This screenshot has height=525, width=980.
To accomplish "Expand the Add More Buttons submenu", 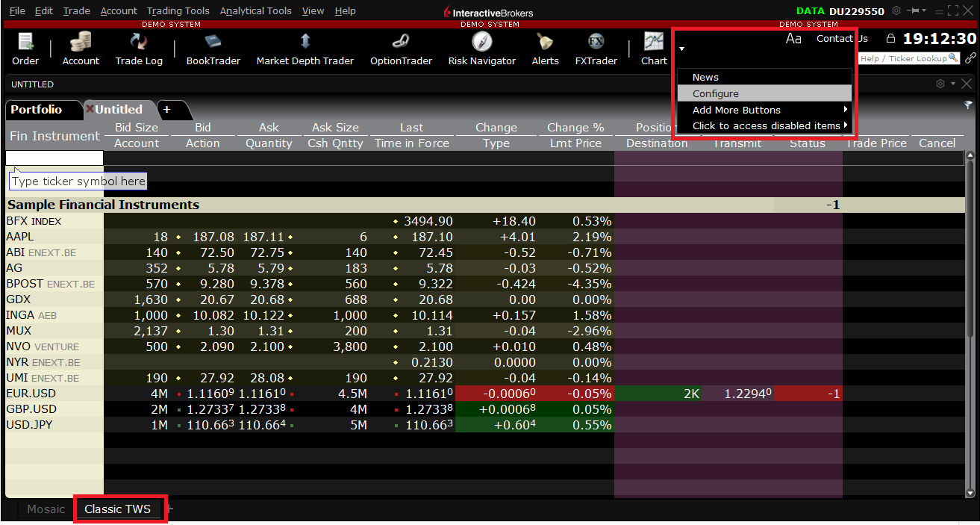I will (x=764, y=110).
